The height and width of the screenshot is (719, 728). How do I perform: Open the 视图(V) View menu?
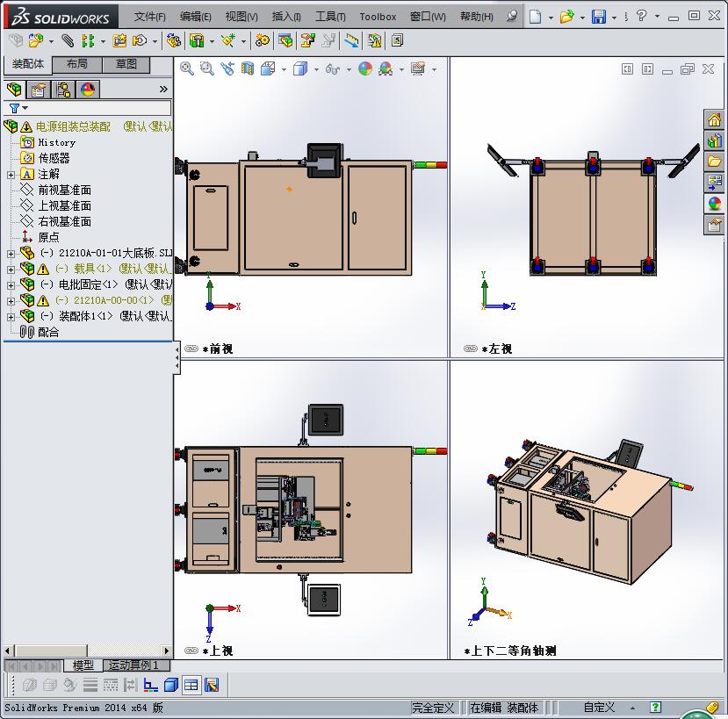click(x=241, y=17)
